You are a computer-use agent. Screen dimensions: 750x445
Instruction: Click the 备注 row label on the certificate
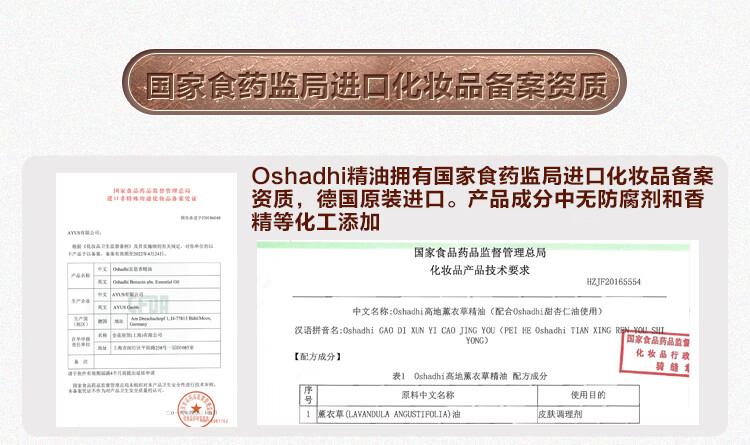(81, 361)
